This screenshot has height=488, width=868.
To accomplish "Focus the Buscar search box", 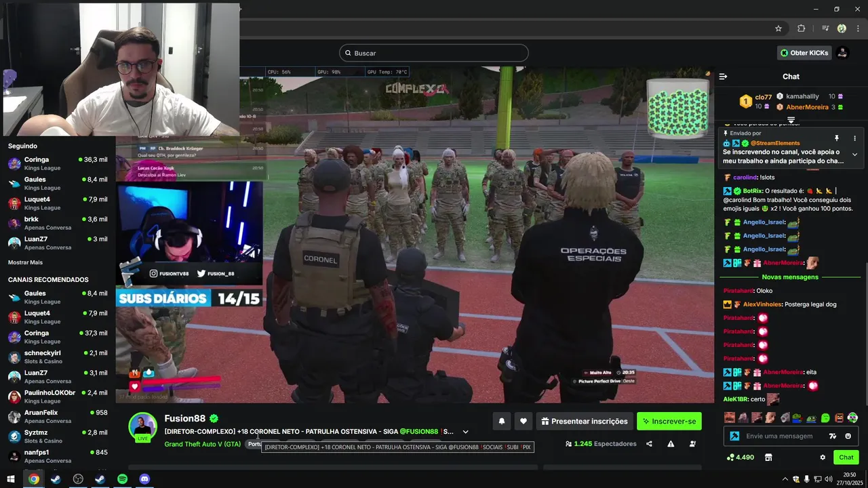I will [x=434, y=53].
